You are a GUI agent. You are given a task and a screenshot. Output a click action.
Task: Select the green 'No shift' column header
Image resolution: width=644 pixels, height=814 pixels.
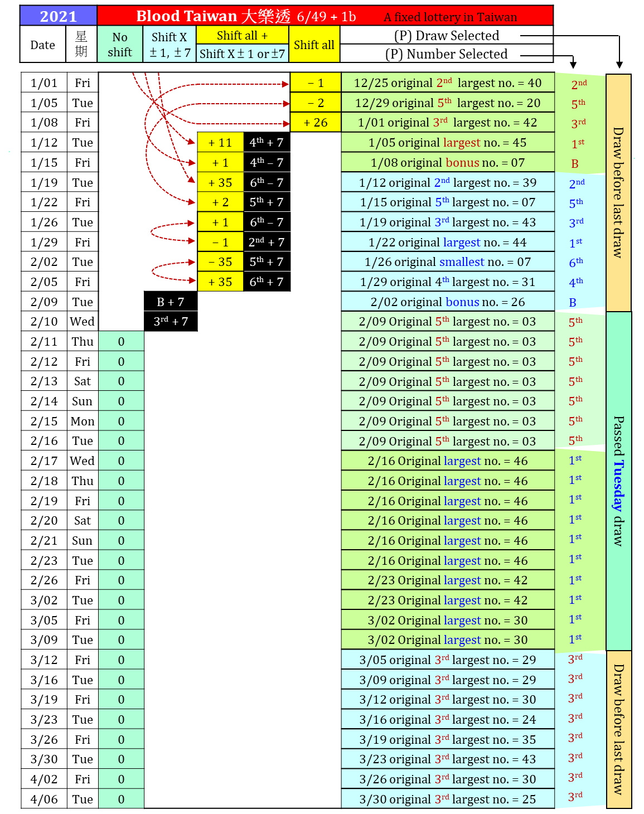coord(120,45)
